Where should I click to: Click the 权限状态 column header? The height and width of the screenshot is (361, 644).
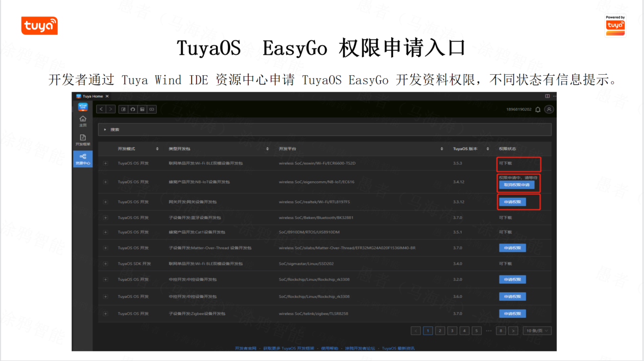pyautogui.click(x=507, y=149)
